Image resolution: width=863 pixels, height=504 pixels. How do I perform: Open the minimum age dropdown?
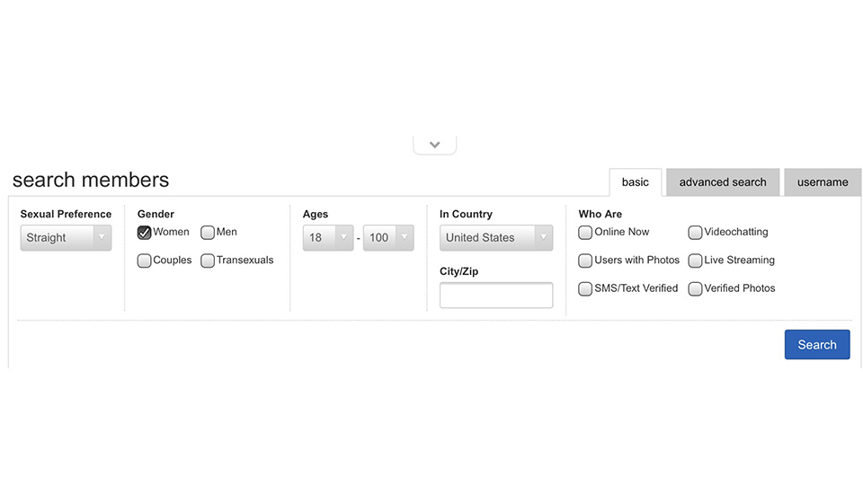tap(327, 238)
